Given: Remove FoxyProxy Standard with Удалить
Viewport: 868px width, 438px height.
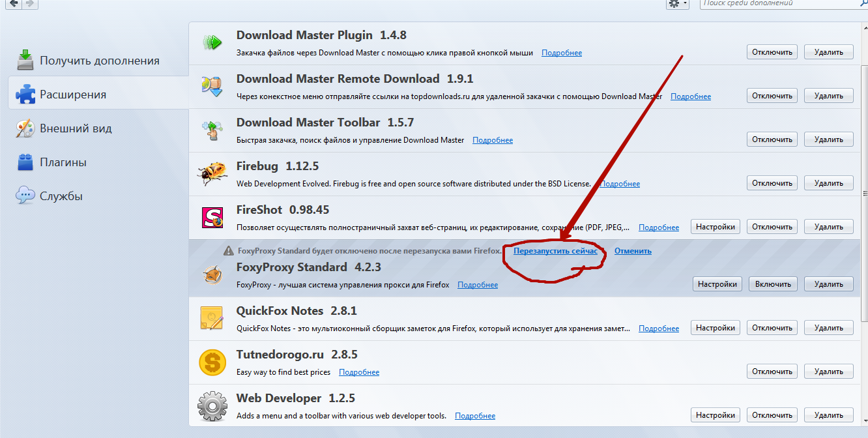Looking at the screenshot, I should tap(828, 284).
